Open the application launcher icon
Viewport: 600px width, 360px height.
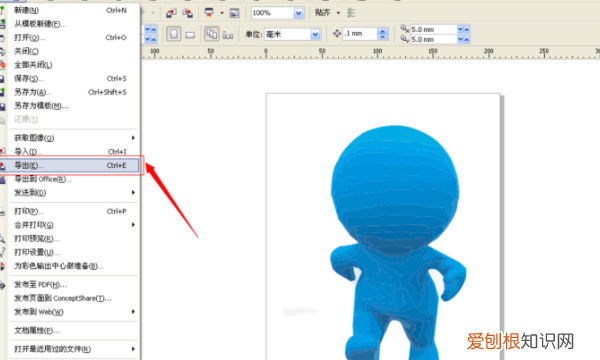pos(209,13)
